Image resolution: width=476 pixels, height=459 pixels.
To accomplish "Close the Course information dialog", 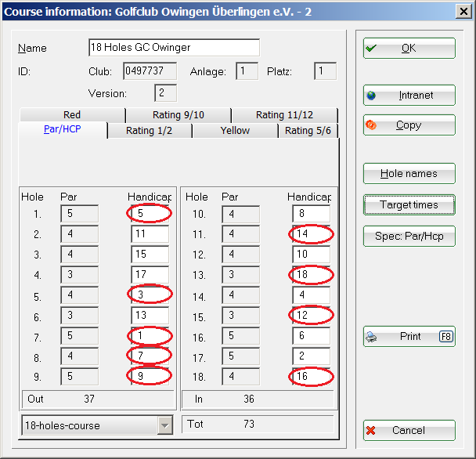I will [463, 12].
